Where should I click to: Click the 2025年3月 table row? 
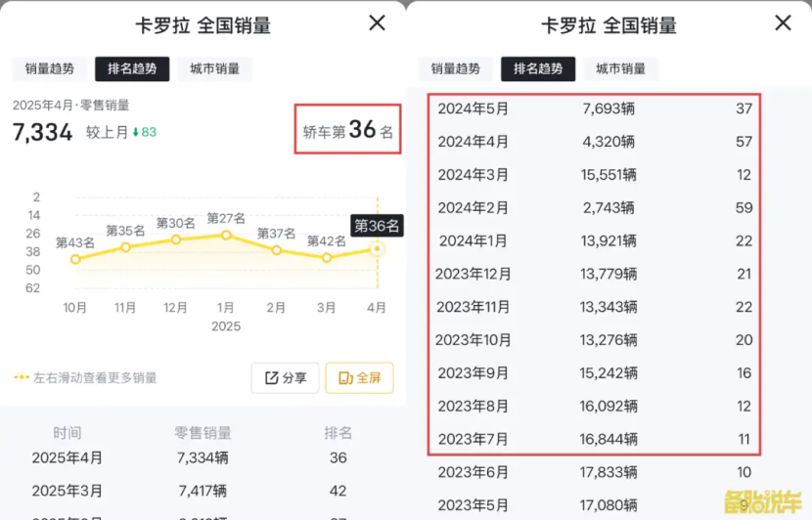(x=203, y=491)
